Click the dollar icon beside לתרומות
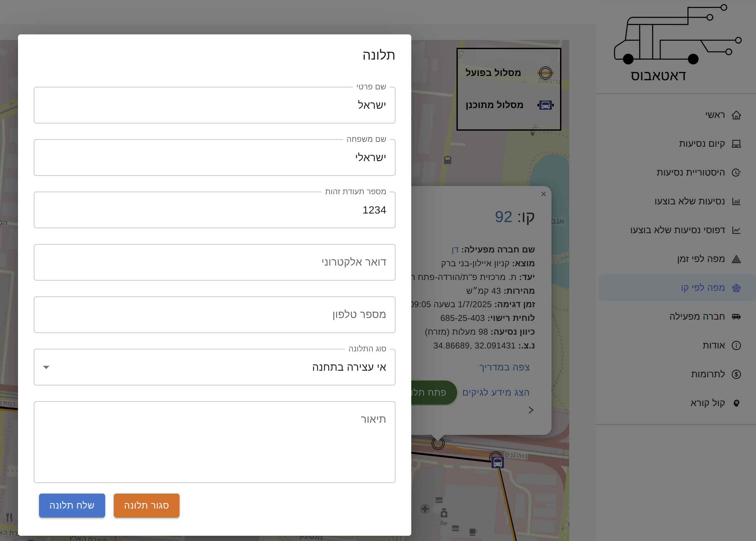 coord(736,374)
